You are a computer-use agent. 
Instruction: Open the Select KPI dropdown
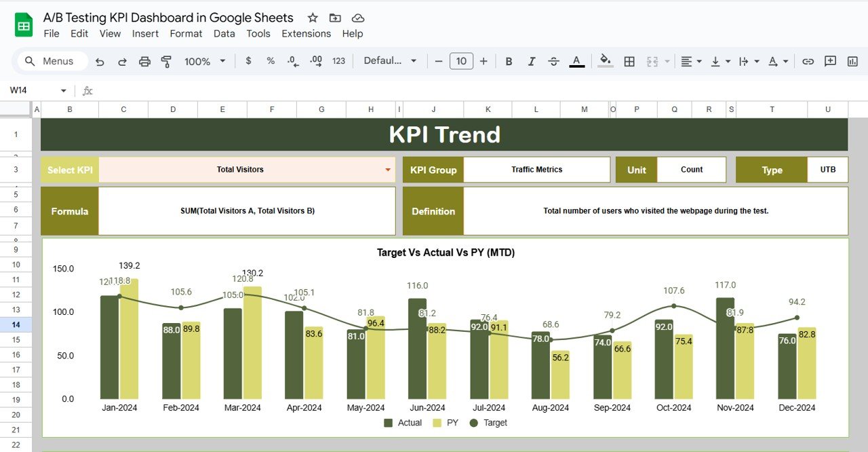coord(387,170)
